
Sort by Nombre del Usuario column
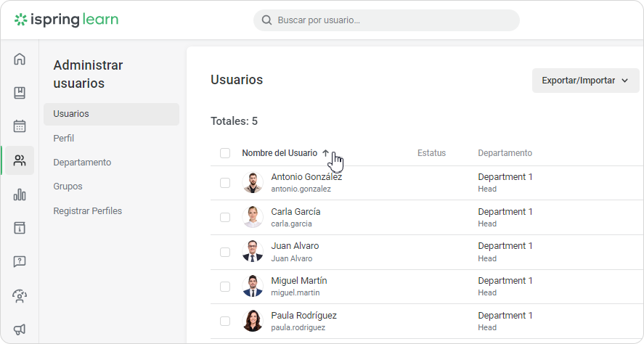click(x=280, y=153)
